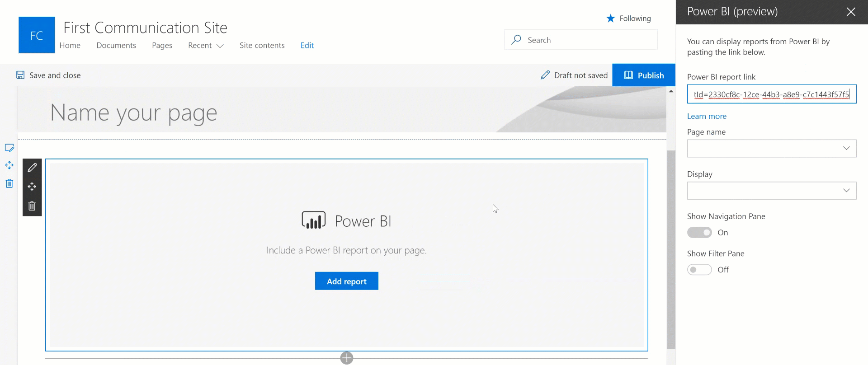Screen dimensions: 868x365
Task: Open Pages navigation item
Action: [x=162, y=45]
